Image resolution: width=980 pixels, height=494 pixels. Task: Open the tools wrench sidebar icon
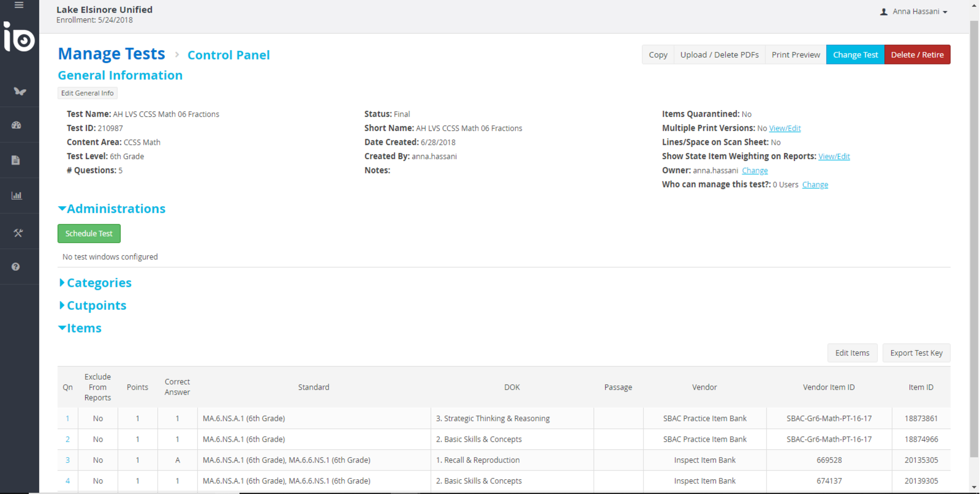click(18, 233)
